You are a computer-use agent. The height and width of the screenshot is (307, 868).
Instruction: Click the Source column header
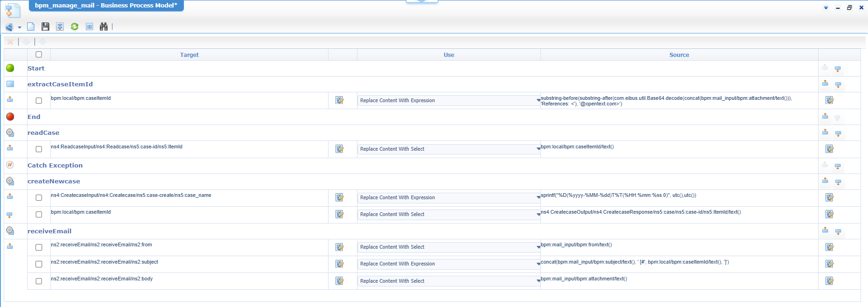point(679,55)
